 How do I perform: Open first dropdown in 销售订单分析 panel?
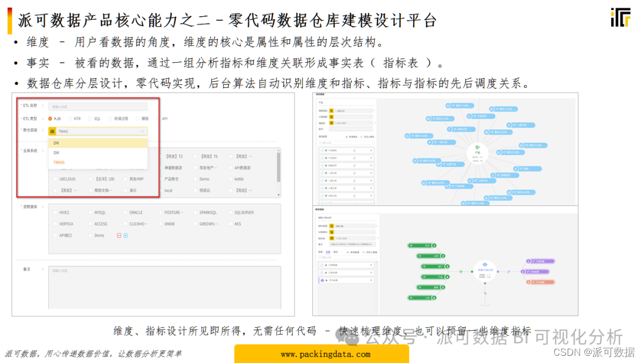[x=352, y=226]
